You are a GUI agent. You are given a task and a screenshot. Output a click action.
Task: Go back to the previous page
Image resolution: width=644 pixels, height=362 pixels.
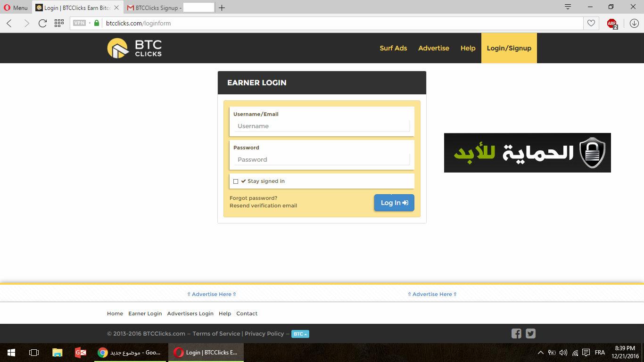(9, 23)
